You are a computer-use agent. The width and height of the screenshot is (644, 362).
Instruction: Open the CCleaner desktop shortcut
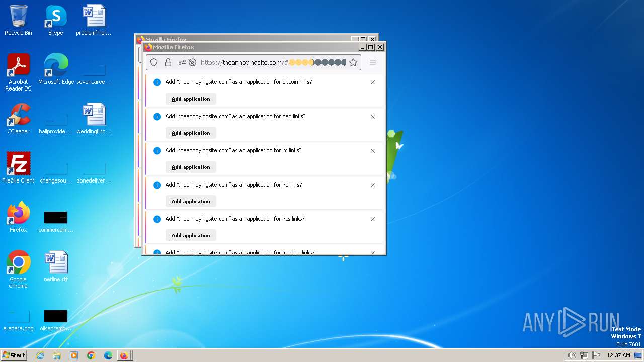[x=18, y=119]
